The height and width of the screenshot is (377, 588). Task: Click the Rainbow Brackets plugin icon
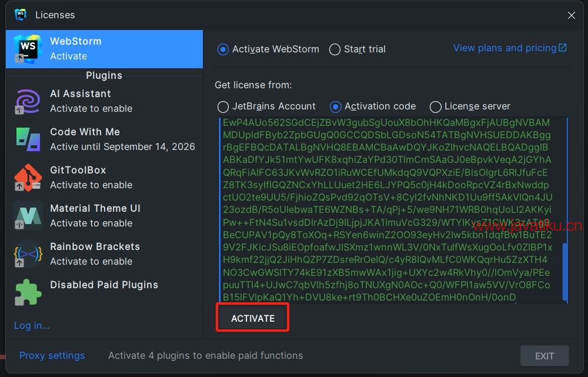click(x=28, y=254)
